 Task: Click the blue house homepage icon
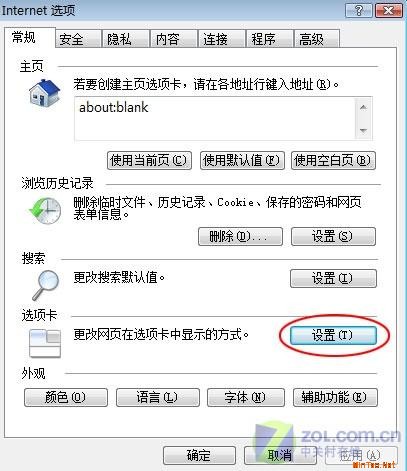(44, 92)
